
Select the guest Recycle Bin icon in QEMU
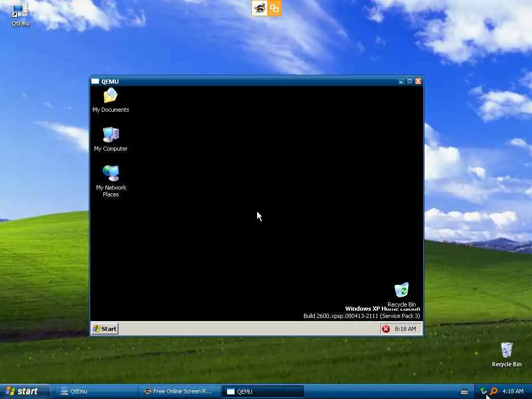pos(402,294)
